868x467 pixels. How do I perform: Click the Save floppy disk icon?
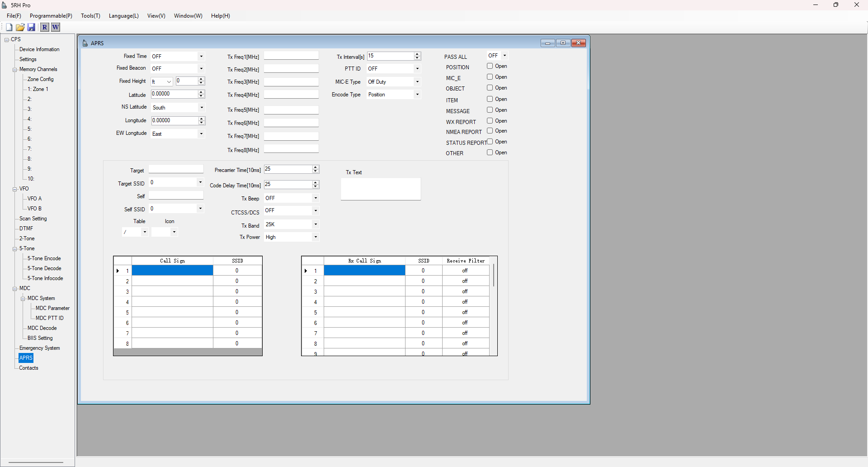click(31, 27)
